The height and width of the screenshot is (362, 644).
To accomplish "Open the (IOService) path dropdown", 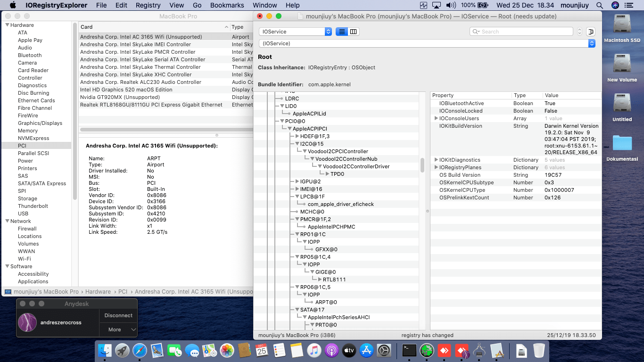I will pyautogui.click(x=427, y=43).
